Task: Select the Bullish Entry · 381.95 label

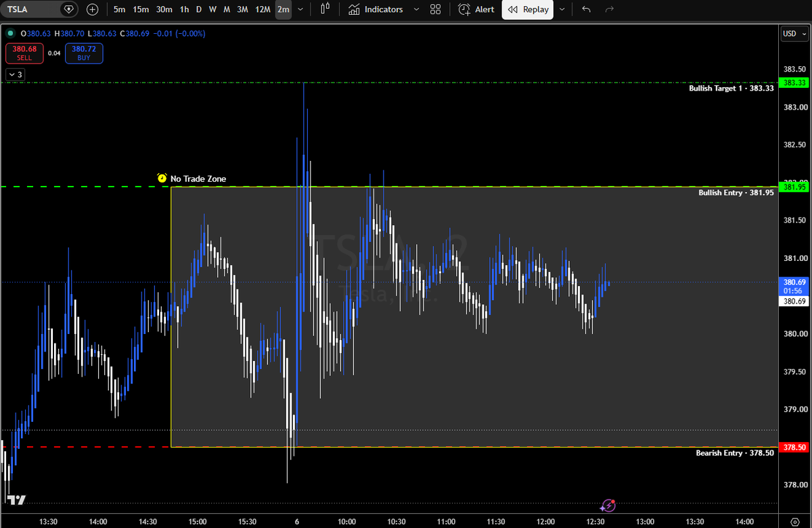Action: pyautogui.click(x=736, y=193)
